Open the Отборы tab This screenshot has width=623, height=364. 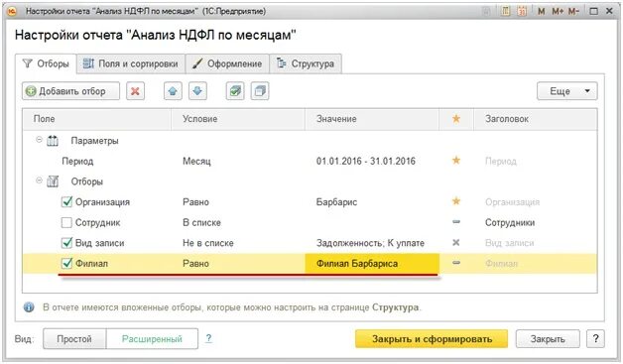[46, 63]
